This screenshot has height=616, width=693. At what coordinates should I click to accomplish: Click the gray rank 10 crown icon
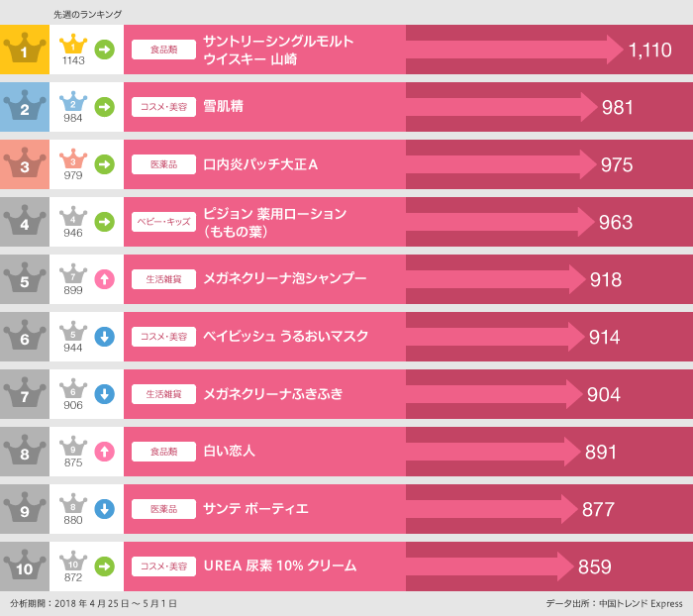click(x=25, y=566)
